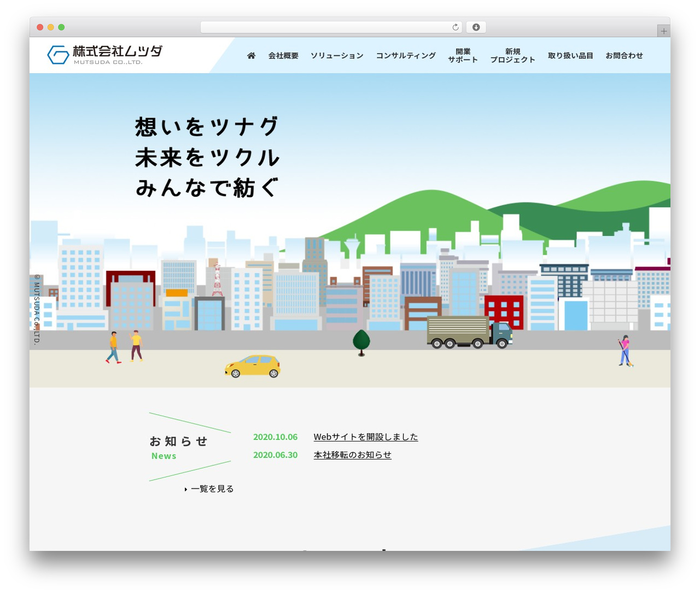Click the small arrow before 一覧を見る
This screenshot has width=700, height=593.
coord(186,489)
